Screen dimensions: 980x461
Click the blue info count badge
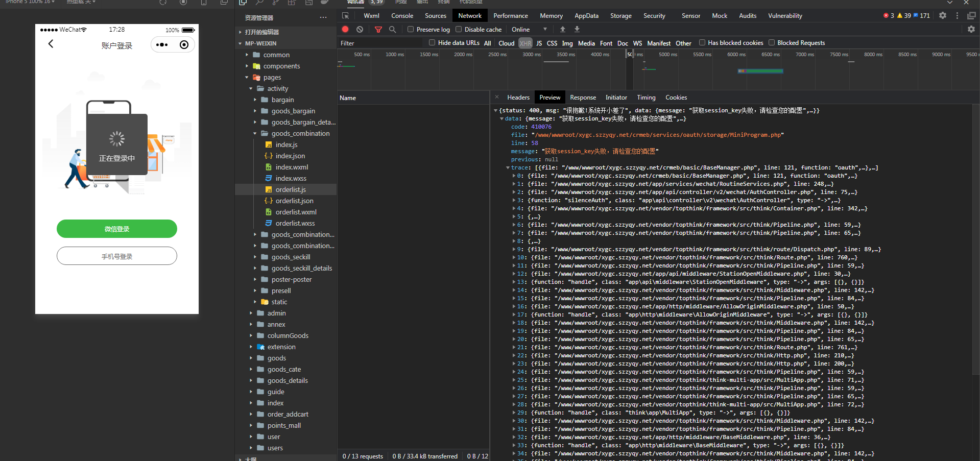[922, 16]
